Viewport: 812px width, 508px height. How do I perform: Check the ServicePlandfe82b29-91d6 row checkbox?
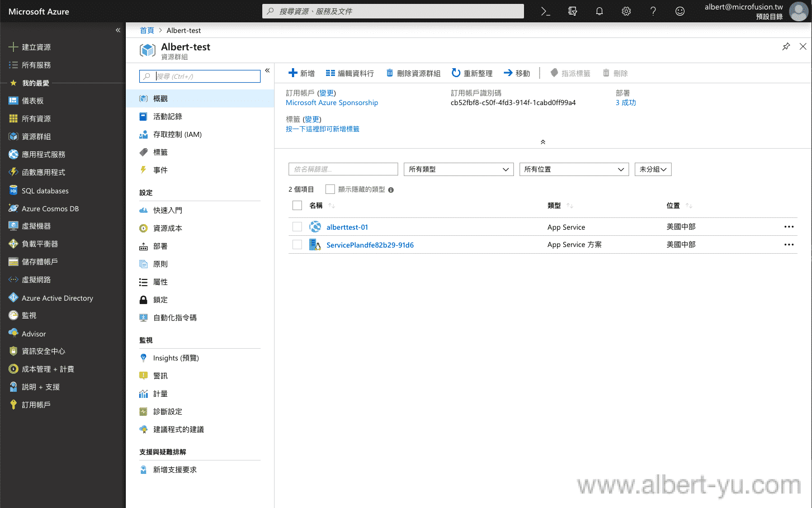tap(297, 245)
